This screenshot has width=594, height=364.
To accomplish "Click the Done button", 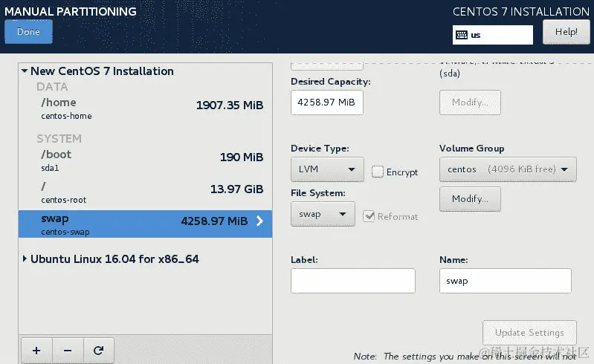I will [x=28, y=32].
